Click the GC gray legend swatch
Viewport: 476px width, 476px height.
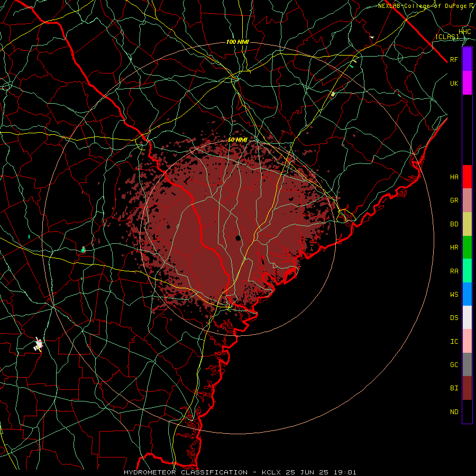(x=467, y=364)
